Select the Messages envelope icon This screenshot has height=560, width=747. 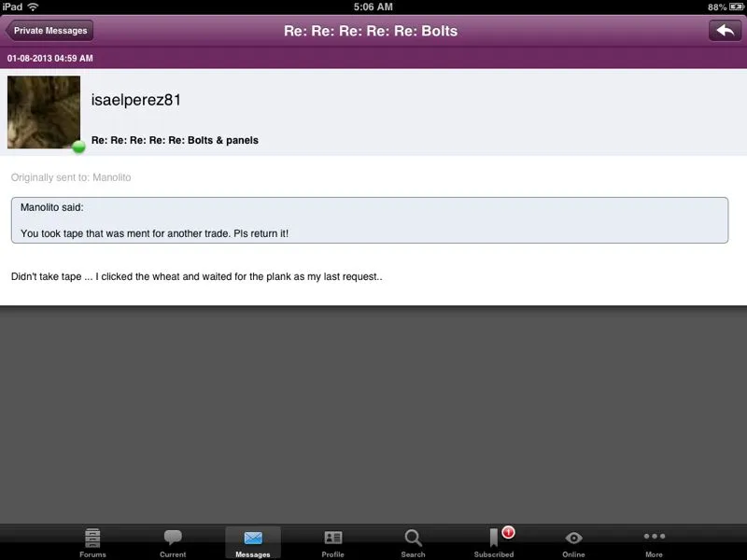(253, 541)
